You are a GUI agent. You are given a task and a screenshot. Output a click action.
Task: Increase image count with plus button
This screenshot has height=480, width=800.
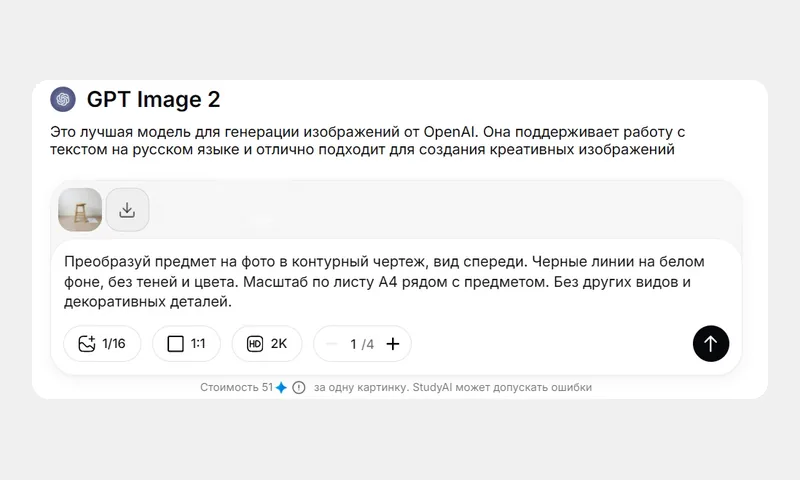392,344
